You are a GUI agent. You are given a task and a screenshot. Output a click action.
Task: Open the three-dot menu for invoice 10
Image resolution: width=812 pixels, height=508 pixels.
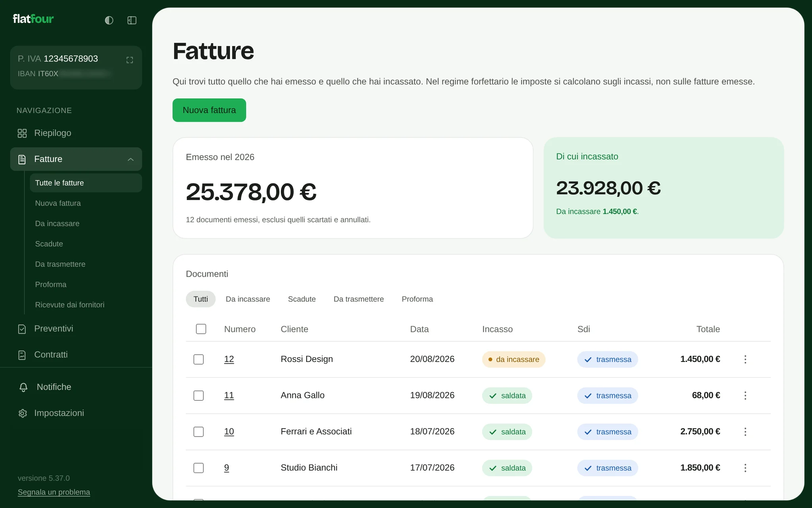[745, 431]
